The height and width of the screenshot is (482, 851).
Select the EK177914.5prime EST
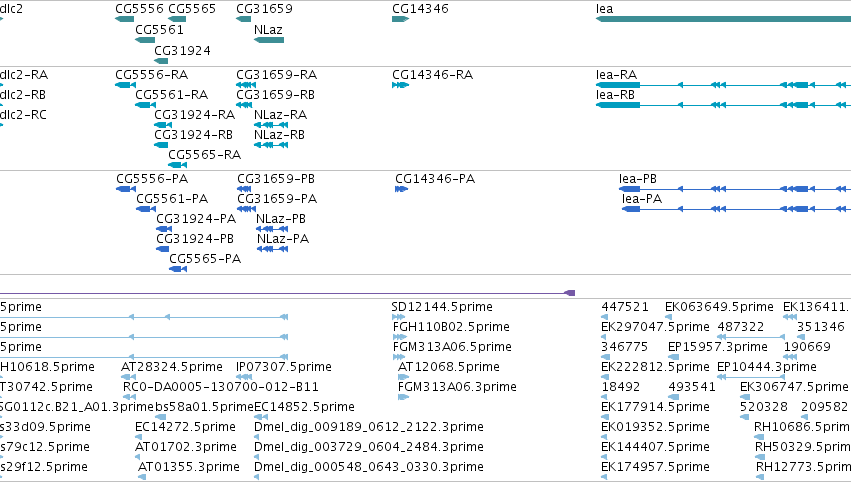[605, 417]
